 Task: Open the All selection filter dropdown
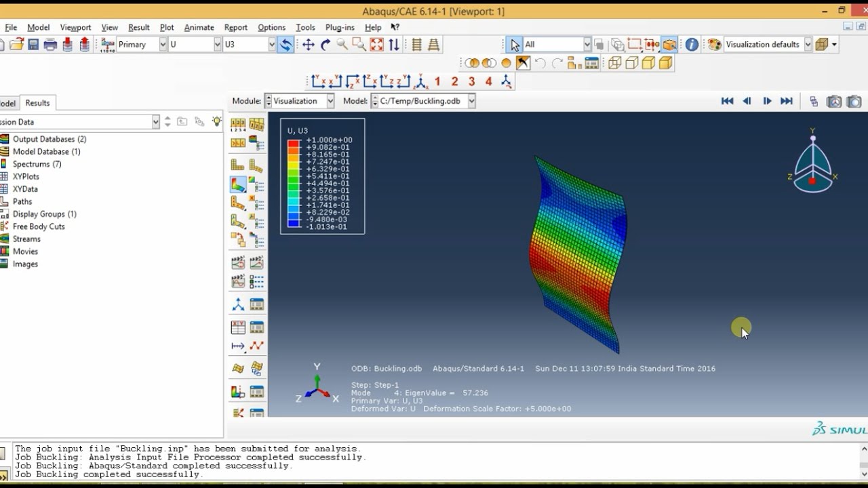(557, 45)
